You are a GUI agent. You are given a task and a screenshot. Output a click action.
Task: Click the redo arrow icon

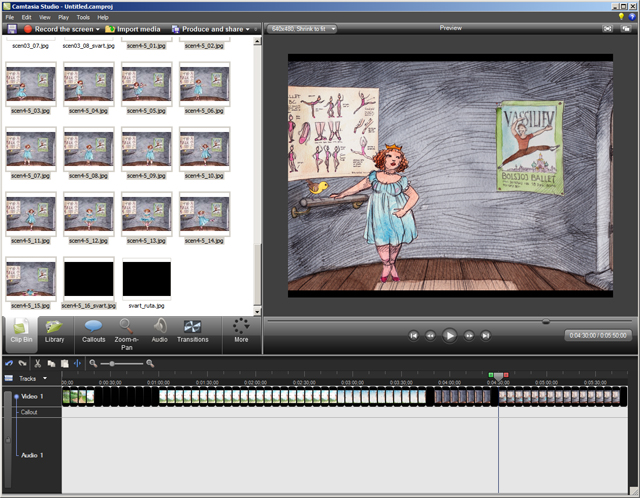[22, 363]
